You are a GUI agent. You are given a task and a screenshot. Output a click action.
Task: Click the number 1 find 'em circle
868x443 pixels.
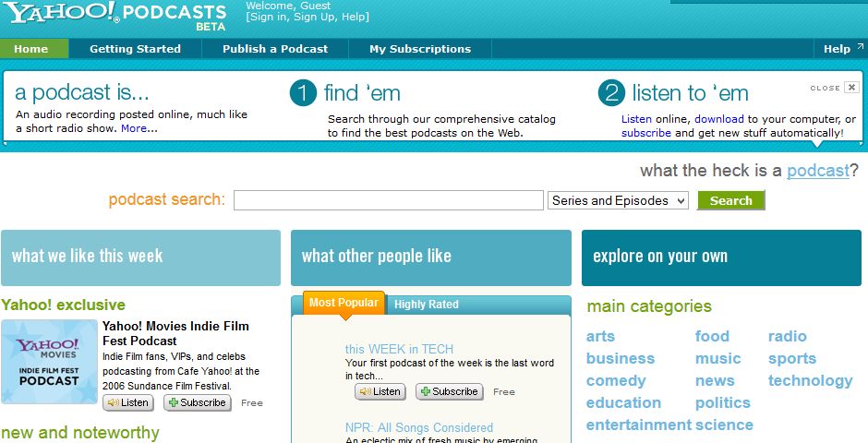click(303, 93)
